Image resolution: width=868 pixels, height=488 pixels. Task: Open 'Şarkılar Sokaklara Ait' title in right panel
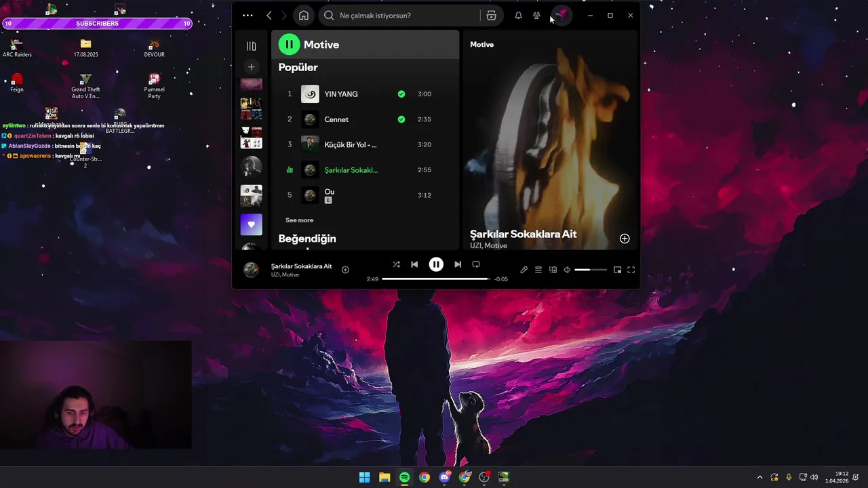point(524,234)
